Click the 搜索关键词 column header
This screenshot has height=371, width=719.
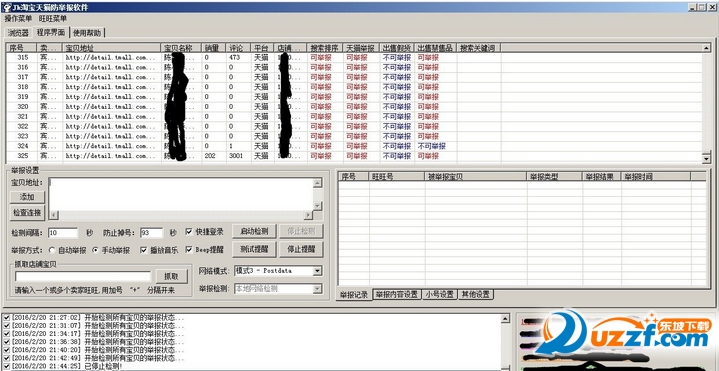click(x=479, y=48)
